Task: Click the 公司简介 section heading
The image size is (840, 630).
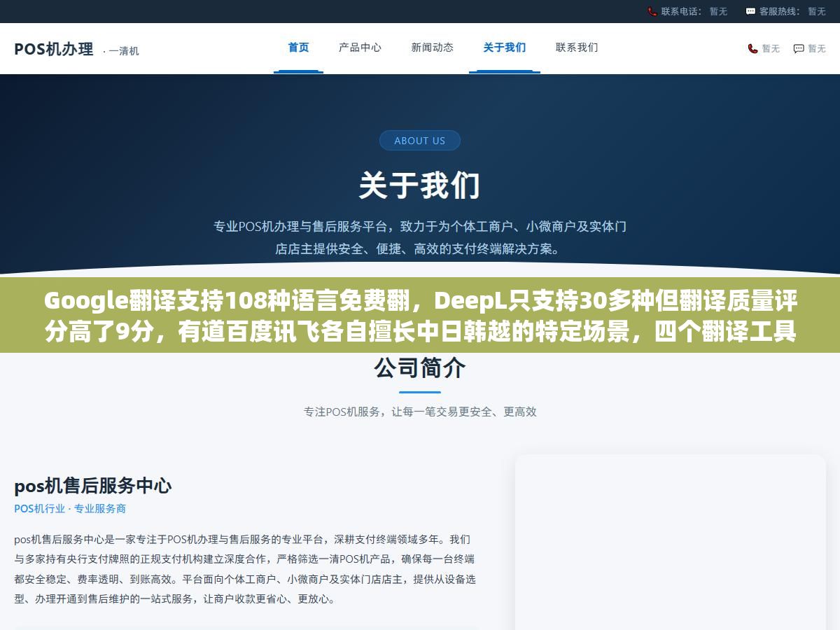Action: [420, 367]
